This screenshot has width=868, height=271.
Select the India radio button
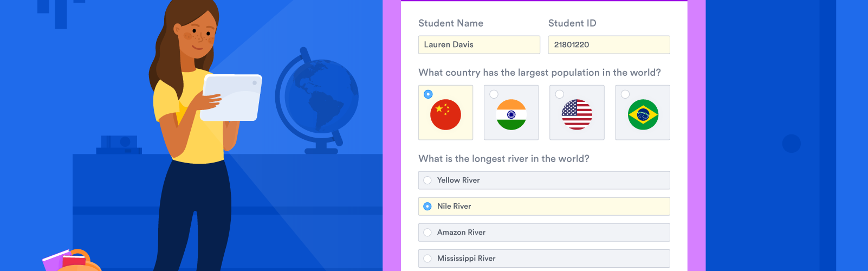click(x=494, y=94)
